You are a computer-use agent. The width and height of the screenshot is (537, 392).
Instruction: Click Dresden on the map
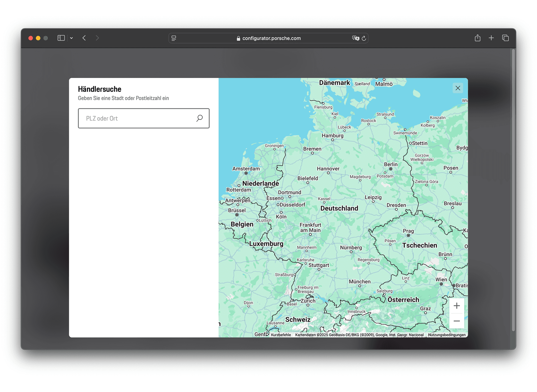[x=396, y=205]
